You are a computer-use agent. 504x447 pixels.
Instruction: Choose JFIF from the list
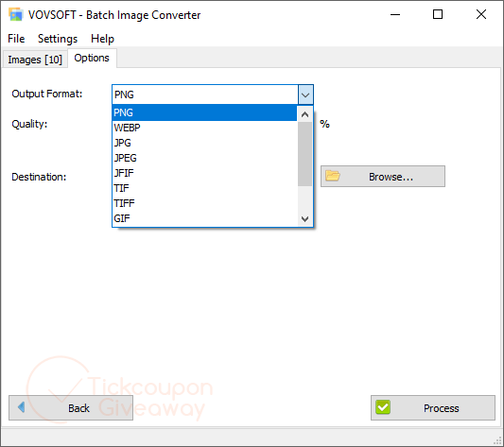click(204, 173)
